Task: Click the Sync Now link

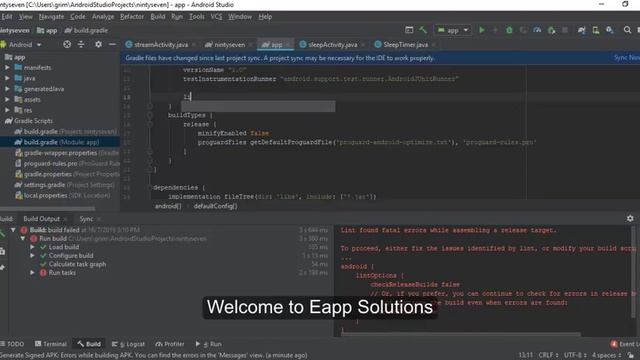Action: click(627, 58)
